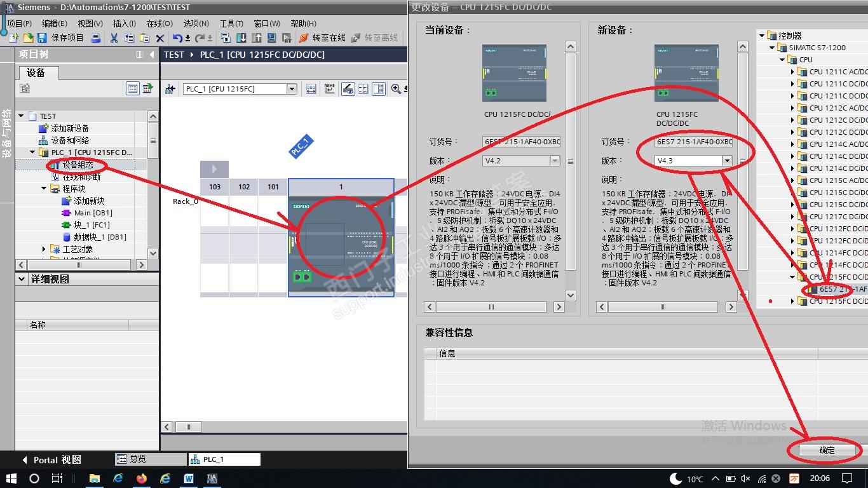Click the 保存项目 save button
This screenshot has width=868, height=488.
click(x=61, y=38)
